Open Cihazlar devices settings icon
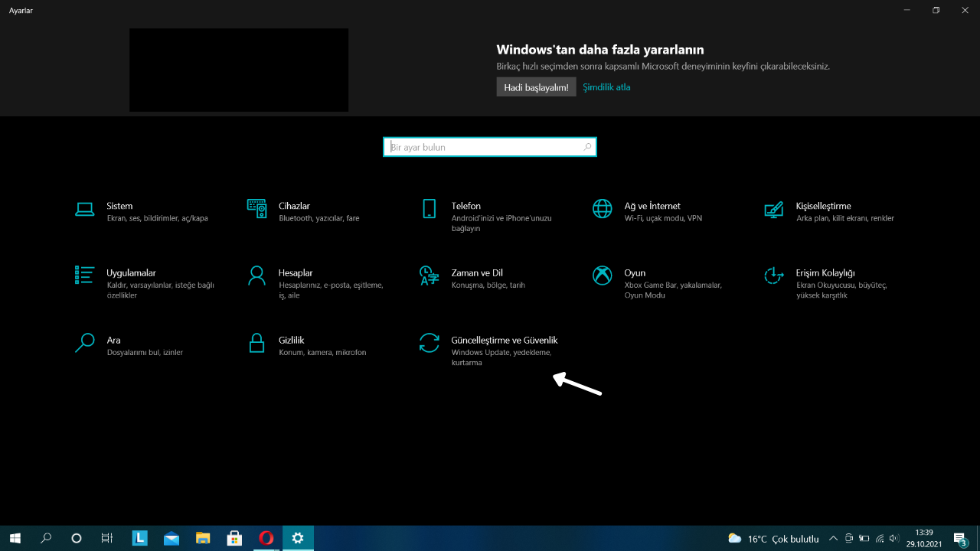The image size is (980, 551). coord(256,208)
